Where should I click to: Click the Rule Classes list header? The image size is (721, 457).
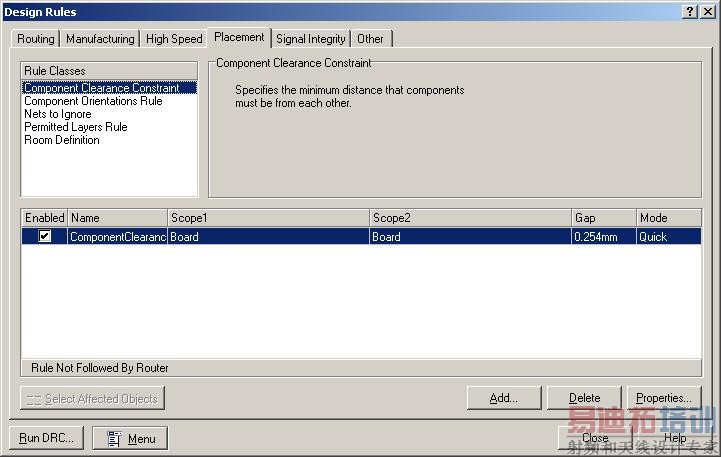[x=109, y=71]
